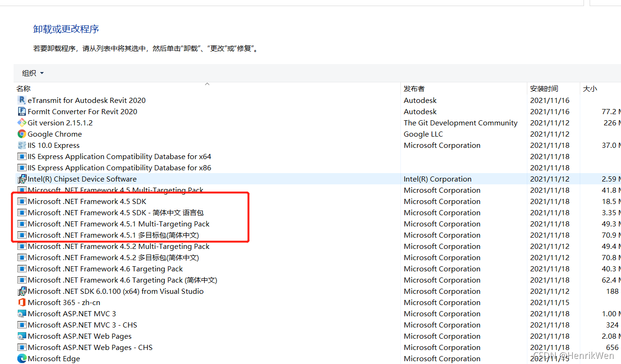
Task: Click the Microsoft Edge icon
Action: [22, 358]
